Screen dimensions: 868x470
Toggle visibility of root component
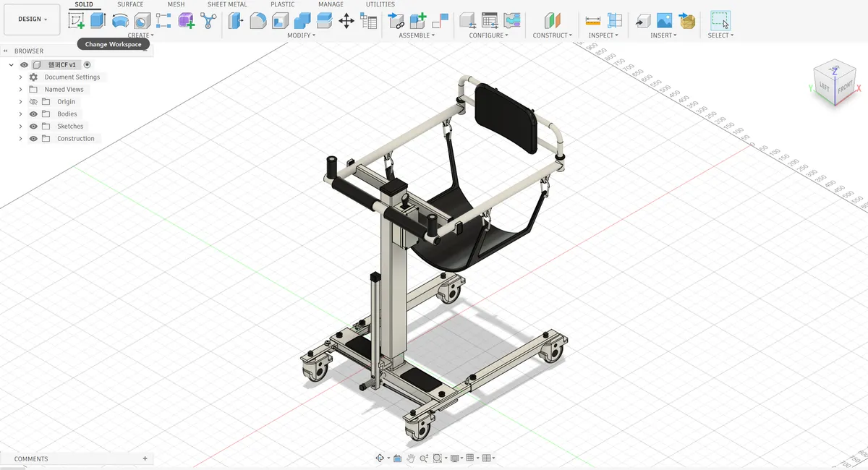[x=24, y=65]
